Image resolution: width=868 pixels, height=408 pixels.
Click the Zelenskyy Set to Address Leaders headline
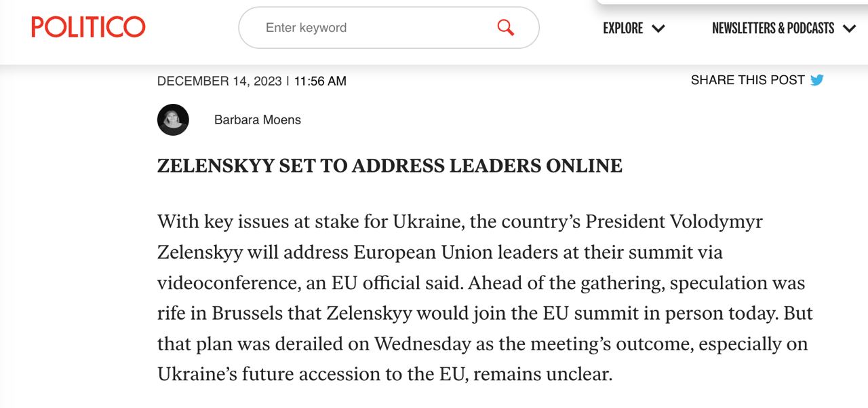(389, 166)
